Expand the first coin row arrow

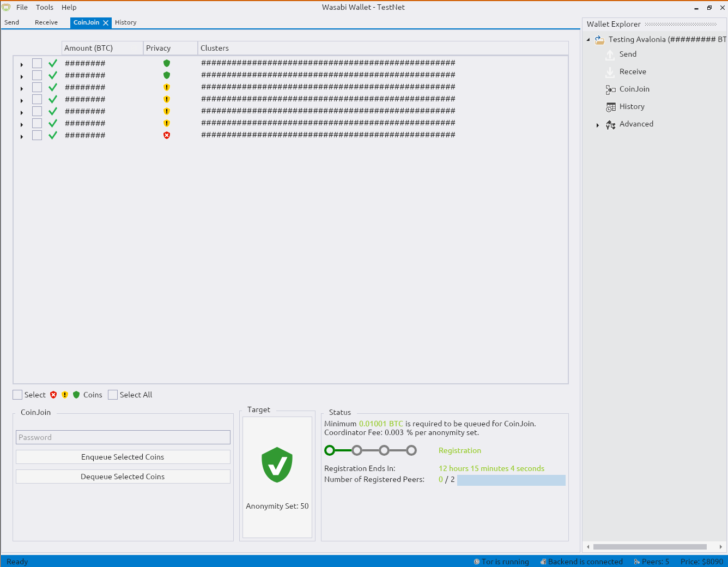[22, 65]
